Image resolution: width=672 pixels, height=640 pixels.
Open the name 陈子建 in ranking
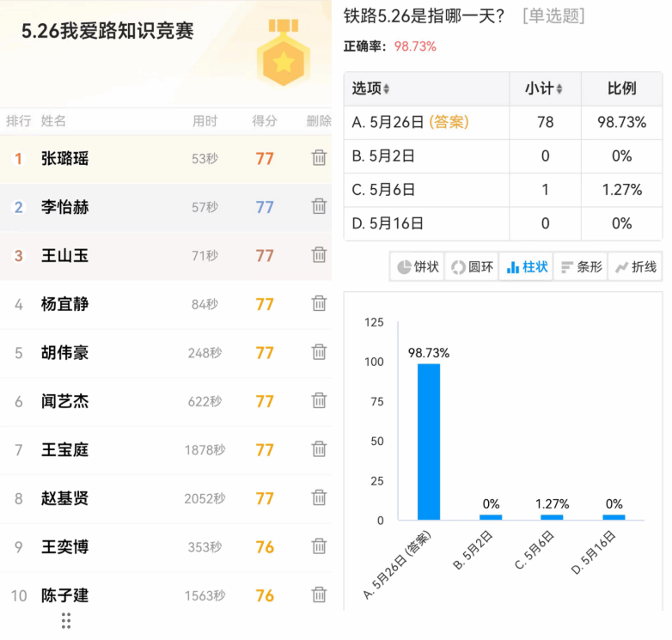[65, 595]
